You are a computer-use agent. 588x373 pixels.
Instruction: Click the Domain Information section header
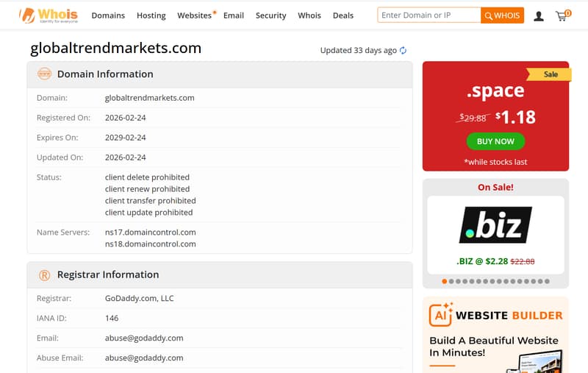click(220, 74)
